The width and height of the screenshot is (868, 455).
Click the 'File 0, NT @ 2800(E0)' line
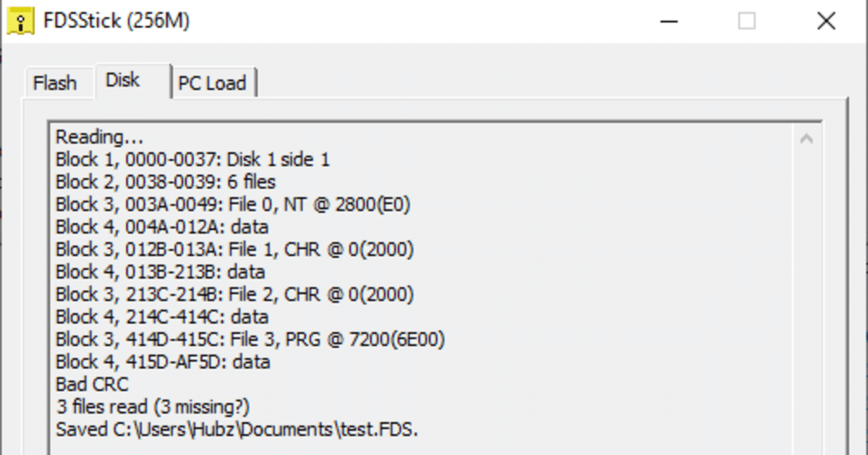(x=233, y=204)
